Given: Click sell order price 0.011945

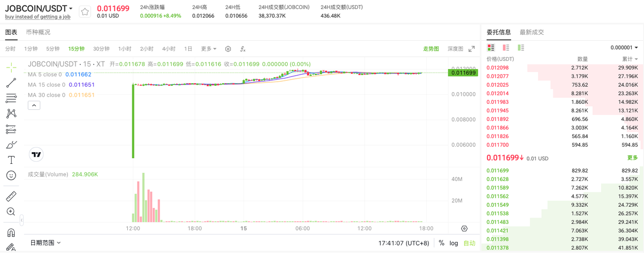Looking at the screenshot, I should coord(498,110).
